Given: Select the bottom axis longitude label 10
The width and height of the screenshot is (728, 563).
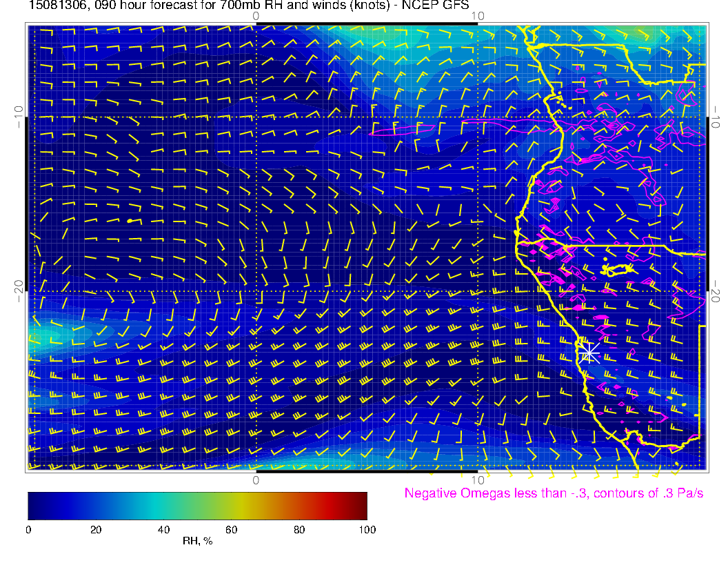Looking at the screenshot, I should [x=477, y=480].
